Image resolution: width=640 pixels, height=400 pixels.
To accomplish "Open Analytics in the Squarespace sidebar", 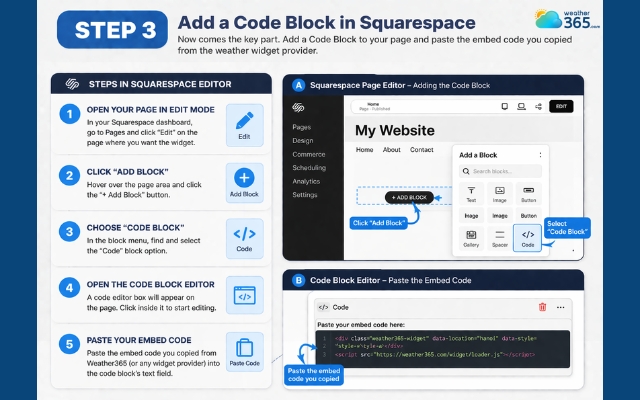I will (306, 181).
